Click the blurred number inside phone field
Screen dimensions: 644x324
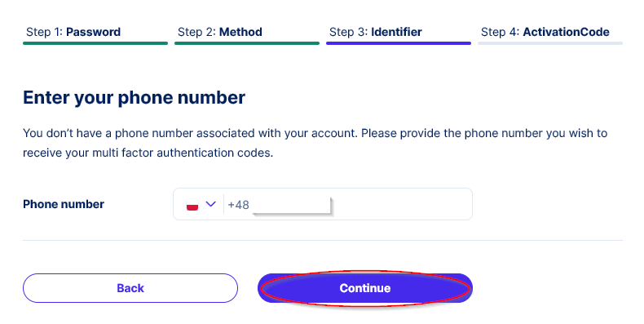(x=292, y=205)
